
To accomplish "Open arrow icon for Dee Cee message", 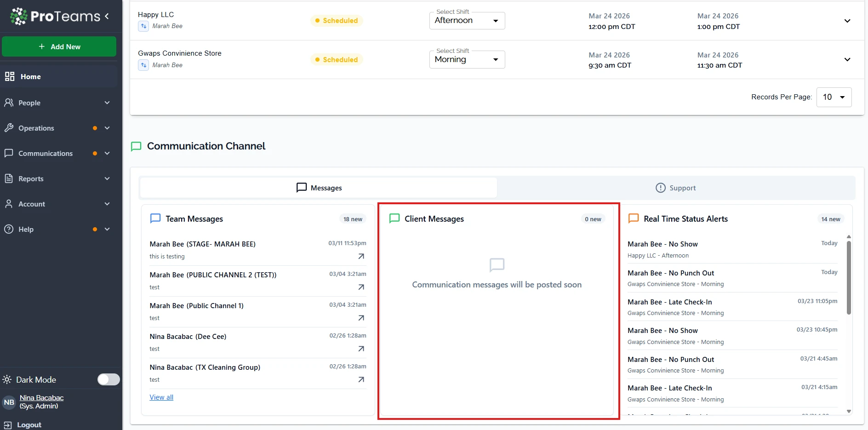I will tap(361, 349).
